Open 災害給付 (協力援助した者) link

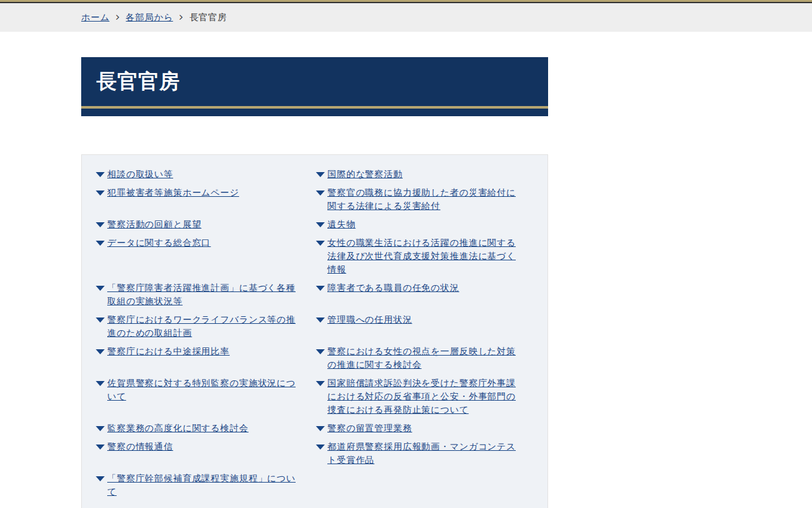[421, 199]
